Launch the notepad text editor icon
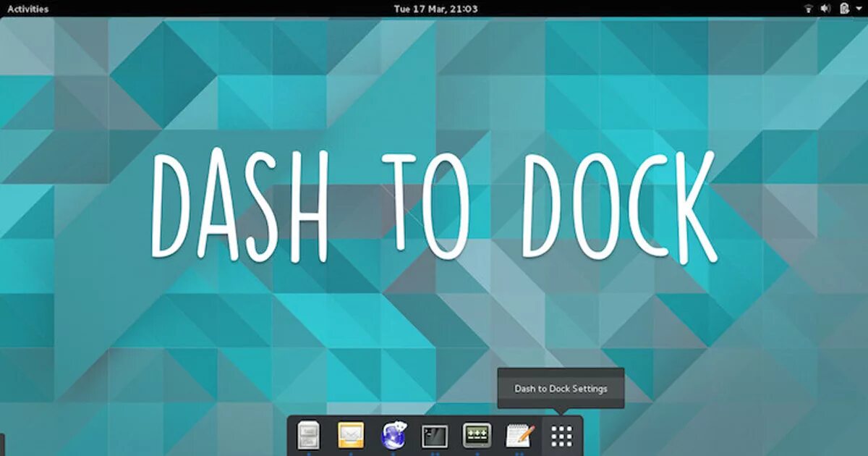868x456 pixels. click(519, 436)
